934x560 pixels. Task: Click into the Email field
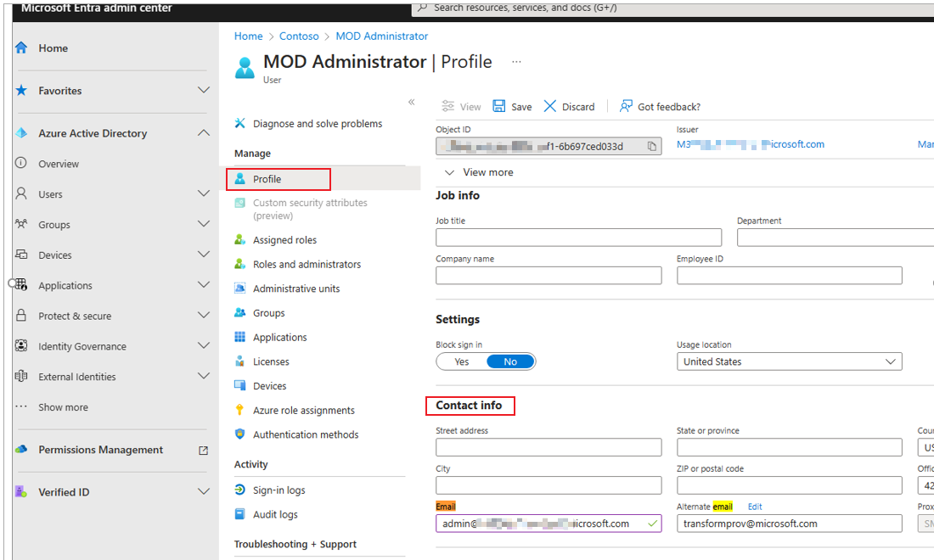(x=549, y=524)
